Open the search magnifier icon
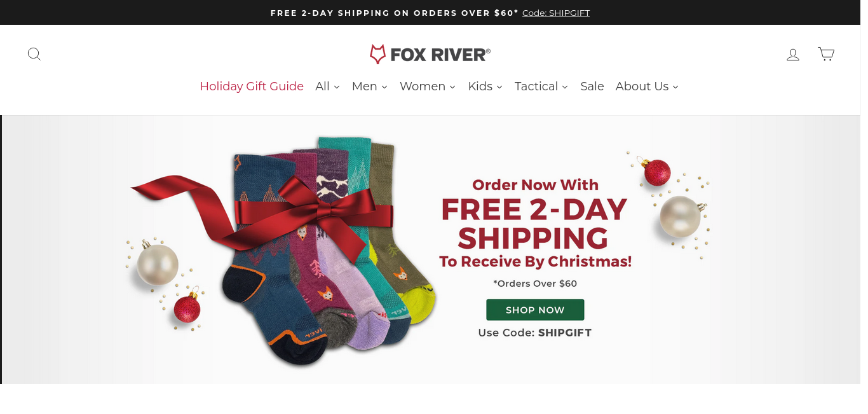The height and width of the screenshot is (414, 868). 34,54
